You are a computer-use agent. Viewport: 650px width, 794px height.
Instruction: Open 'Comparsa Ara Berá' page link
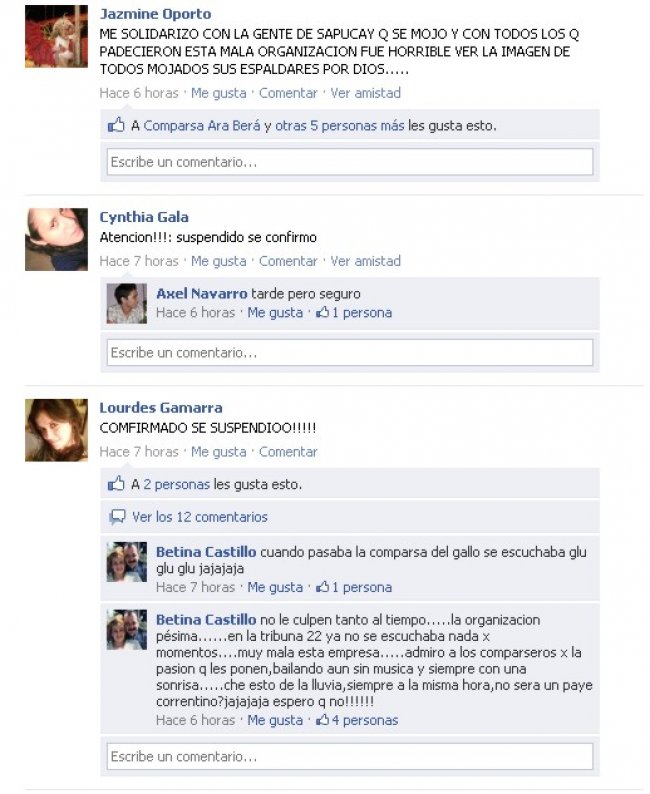coord(202,126)
